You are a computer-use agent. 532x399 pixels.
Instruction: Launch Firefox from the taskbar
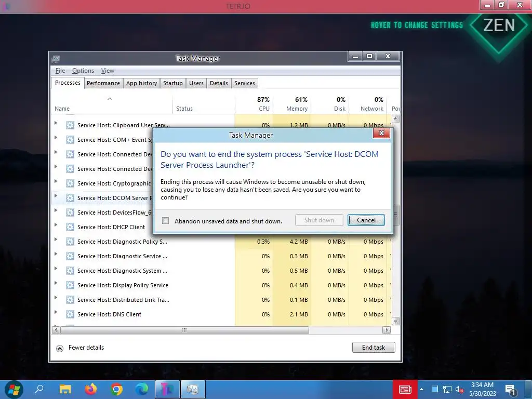(90, 389)
